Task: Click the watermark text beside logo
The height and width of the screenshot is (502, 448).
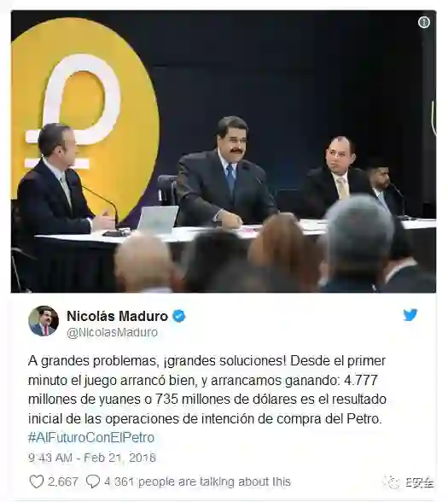Action: (x=420, y=482)
